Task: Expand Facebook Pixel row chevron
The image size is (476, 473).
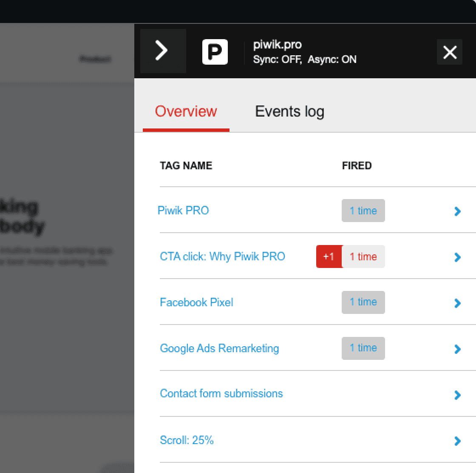Action: click(457, 303)
